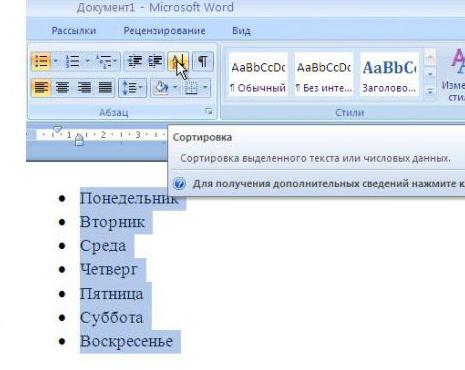The image size is (465, 370).
Task: Open the line spacing menu
Action: click(x=132, y=88)
